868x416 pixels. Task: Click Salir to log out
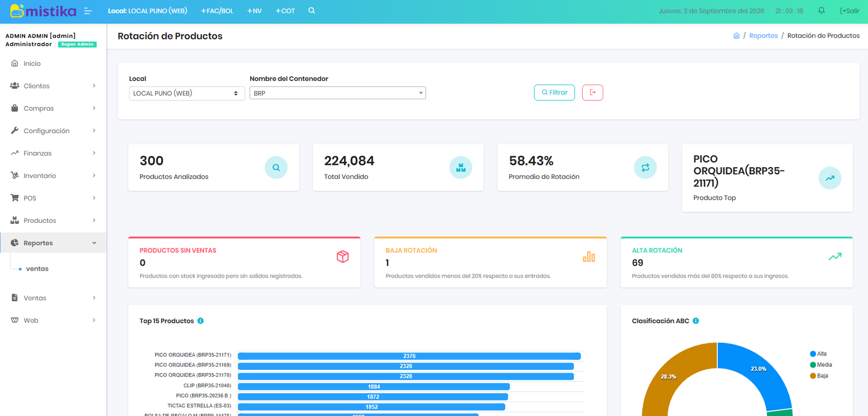pos(850,11)
